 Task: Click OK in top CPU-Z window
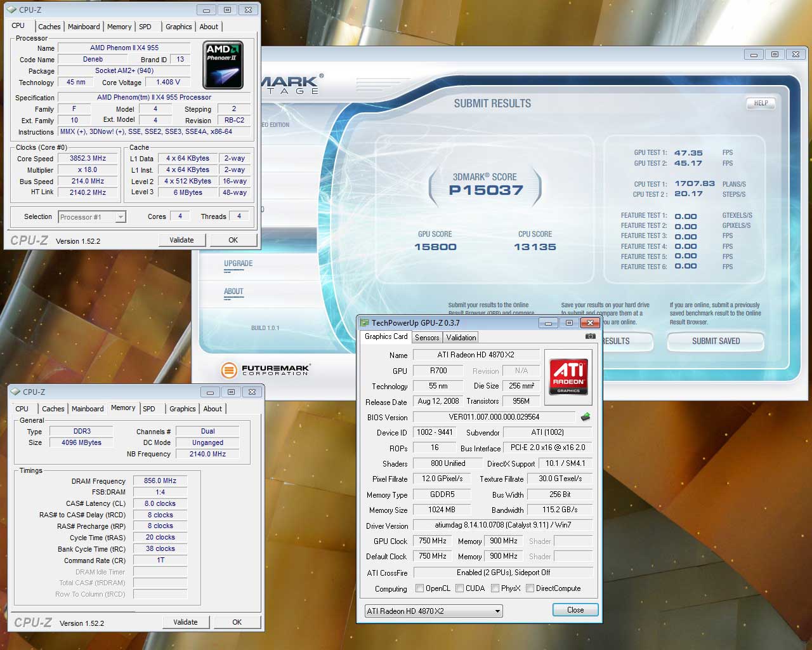point(233,240)
